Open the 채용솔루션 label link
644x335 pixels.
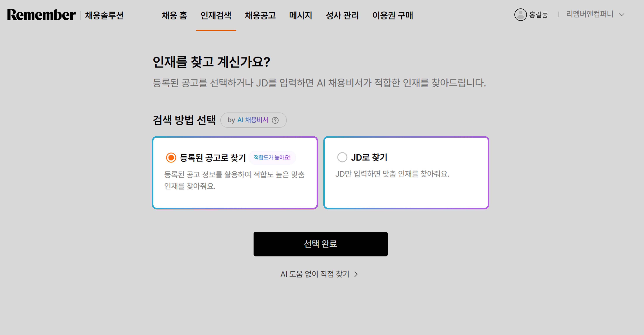[104, 15]
